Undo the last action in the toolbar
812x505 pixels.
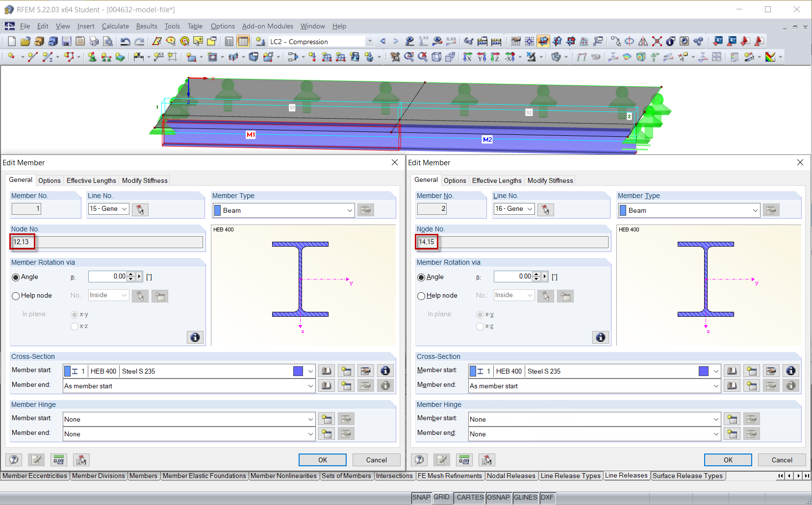click(x=126, y=42)
